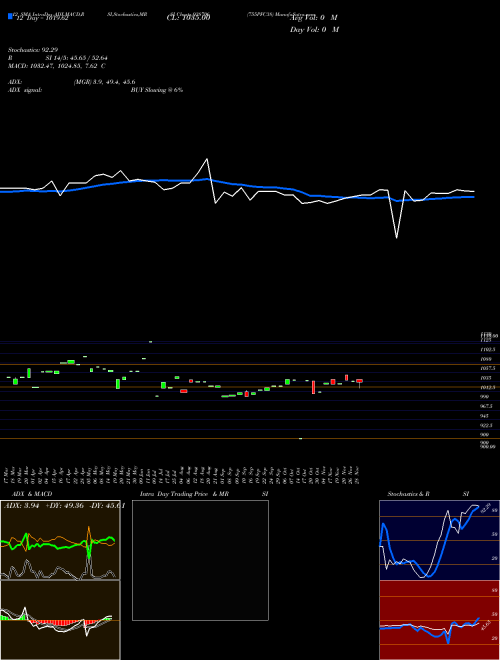Viewport: 500px width, 660px height.
Task: Select the MACD values line
Action: click(x=57, y=66)
